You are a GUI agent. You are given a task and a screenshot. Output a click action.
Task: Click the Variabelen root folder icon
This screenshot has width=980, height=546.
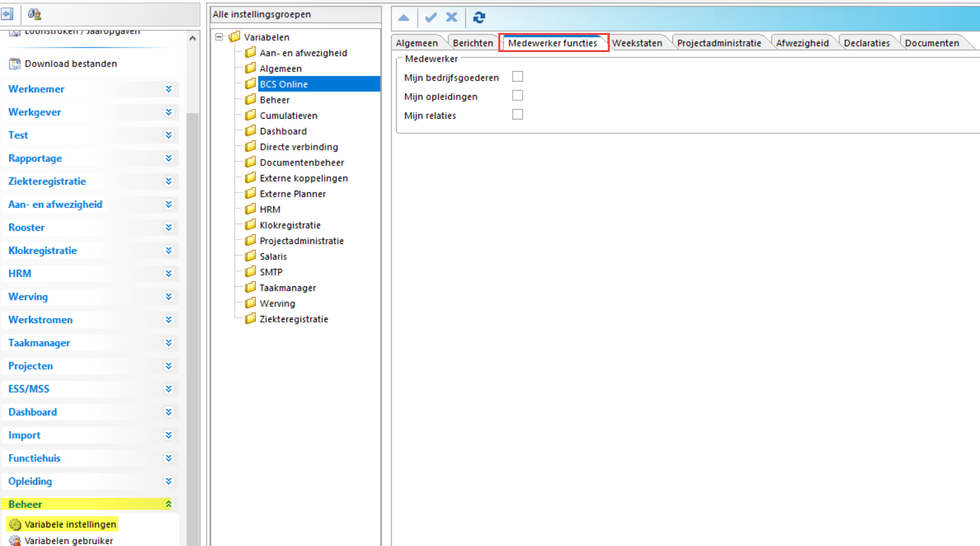[234, 37]
